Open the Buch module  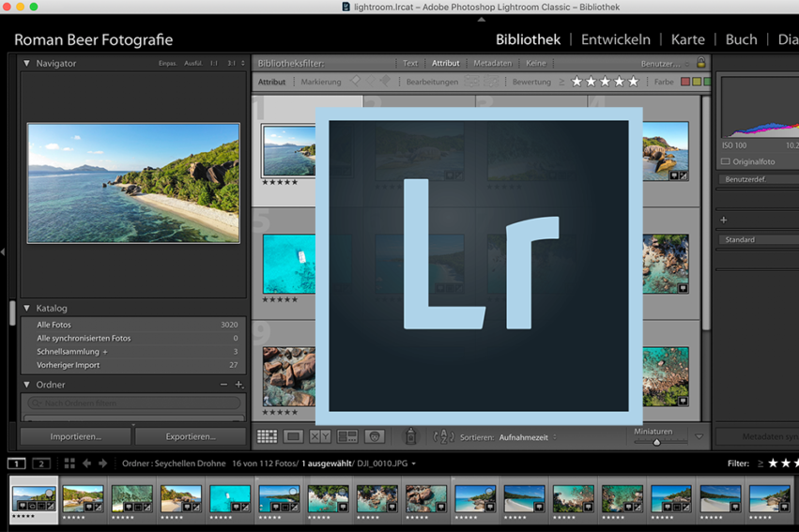coord(741,39)
